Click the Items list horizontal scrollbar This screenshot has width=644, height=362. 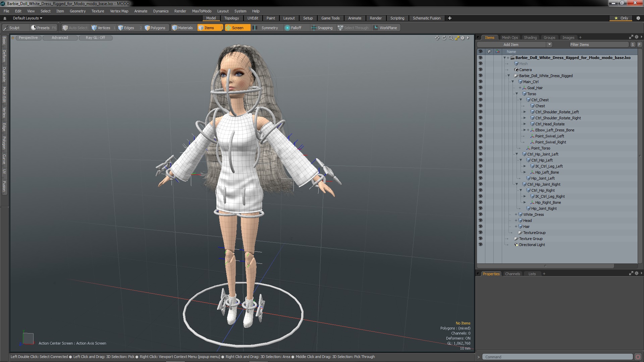click(x=546, y=266)
